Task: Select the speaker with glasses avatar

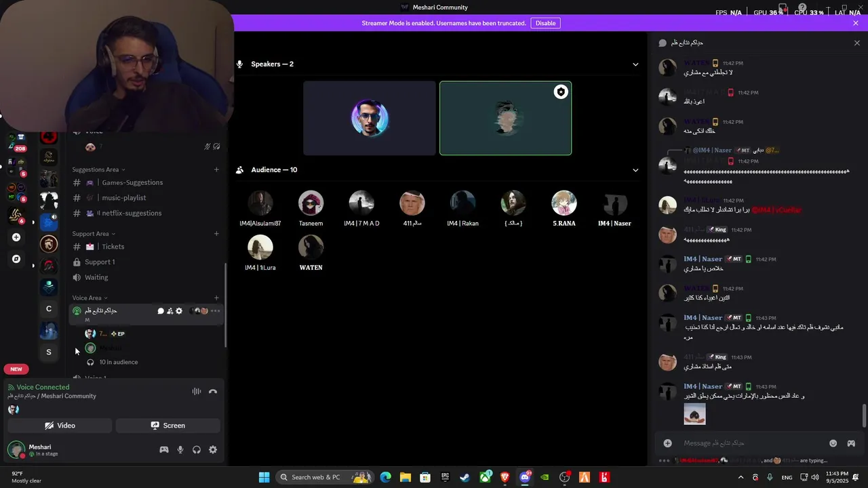Action: point(370,118)
